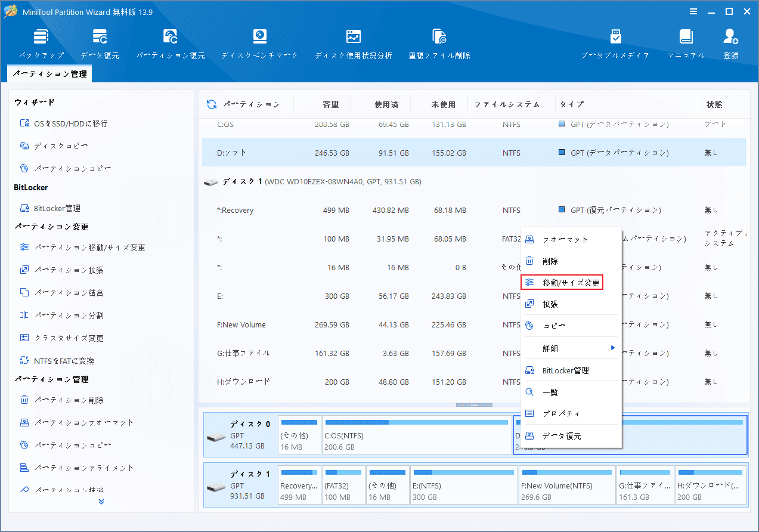Choose クラスタサイズ変更 in sidebar
Screen dimensions: 759x532
(62, 338)
